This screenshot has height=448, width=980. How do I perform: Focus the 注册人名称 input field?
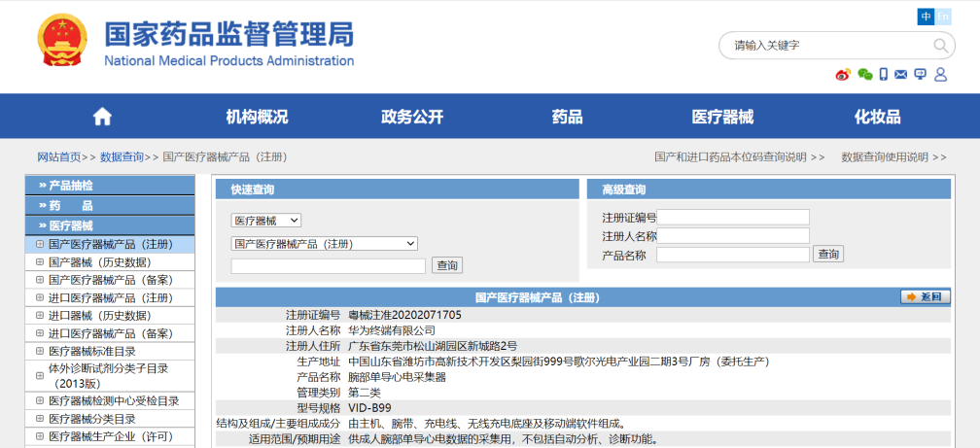point(732,235)
